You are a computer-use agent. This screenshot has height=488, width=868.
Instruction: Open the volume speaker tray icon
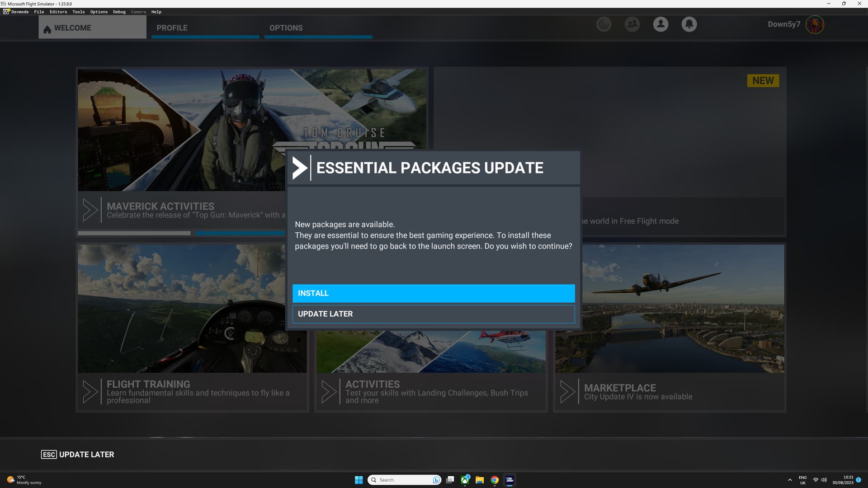click(824, 480)
